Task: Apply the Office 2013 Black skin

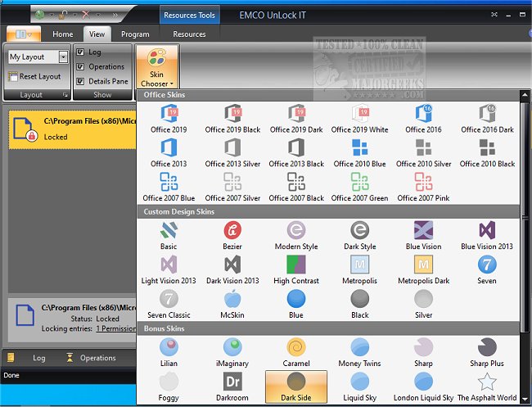Action: (x=296, y=153)
